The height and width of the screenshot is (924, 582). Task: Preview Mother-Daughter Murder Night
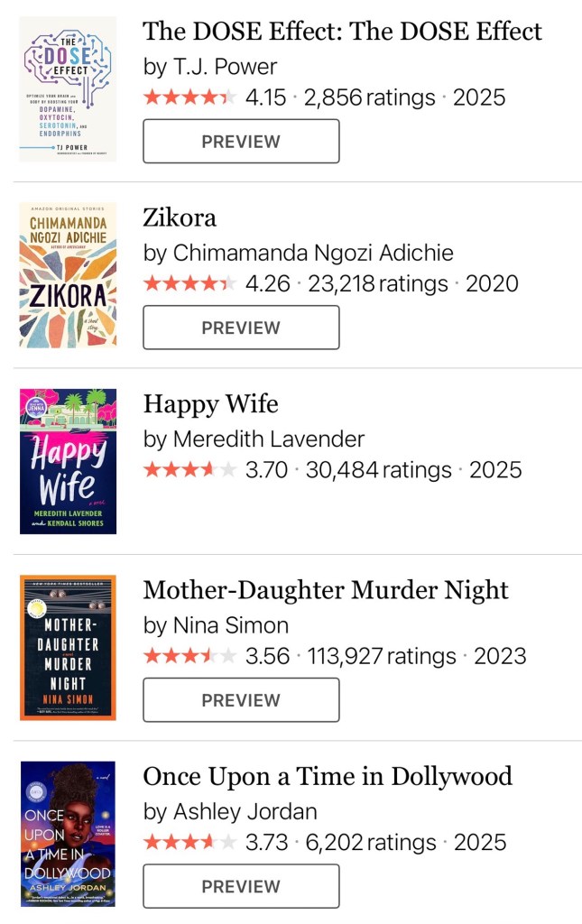pos(241,700)
